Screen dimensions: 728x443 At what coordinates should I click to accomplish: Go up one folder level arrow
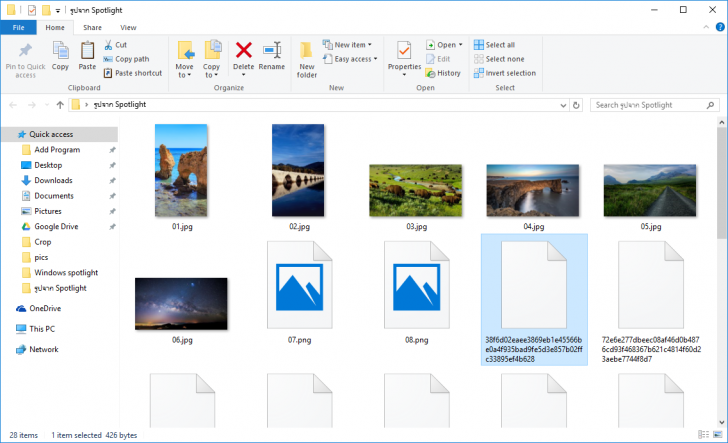pyautogui.click(x=60, y=105)
